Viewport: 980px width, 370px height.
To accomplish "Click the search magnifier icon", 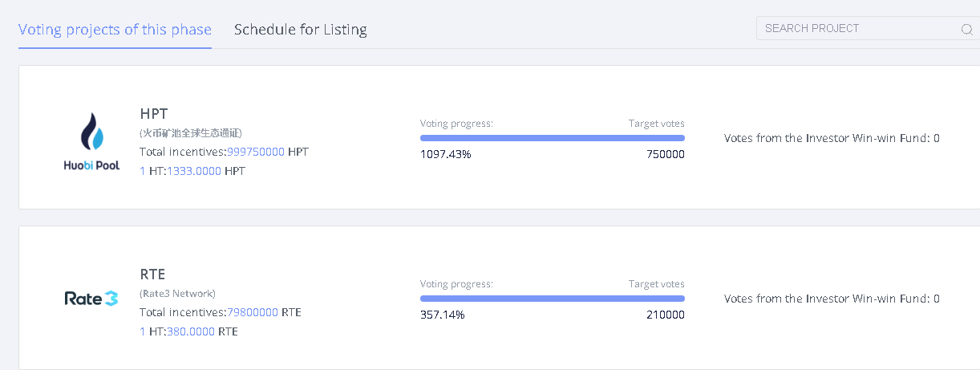I will click(966, 30).
